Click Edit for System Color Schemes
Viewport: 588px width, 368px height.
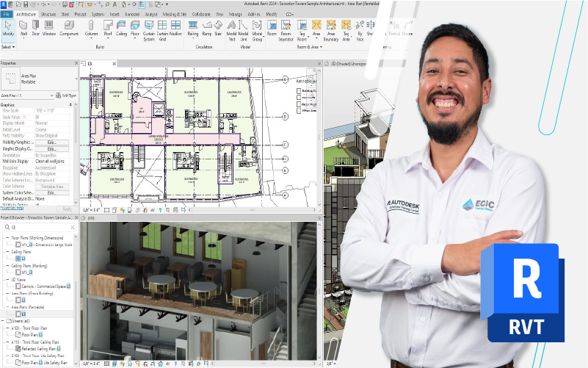(x=51, y=193)
